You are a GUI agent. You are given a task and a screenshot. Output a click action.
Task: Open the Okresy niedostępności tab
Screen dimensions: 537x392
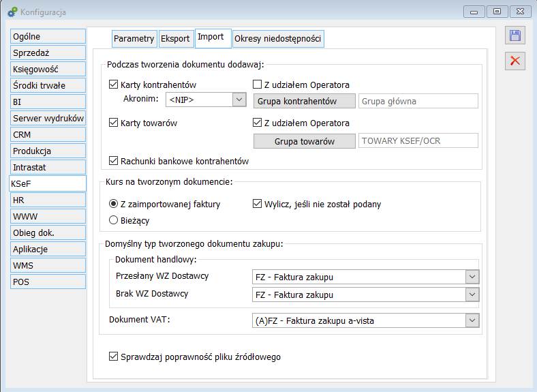click(277, 39)
